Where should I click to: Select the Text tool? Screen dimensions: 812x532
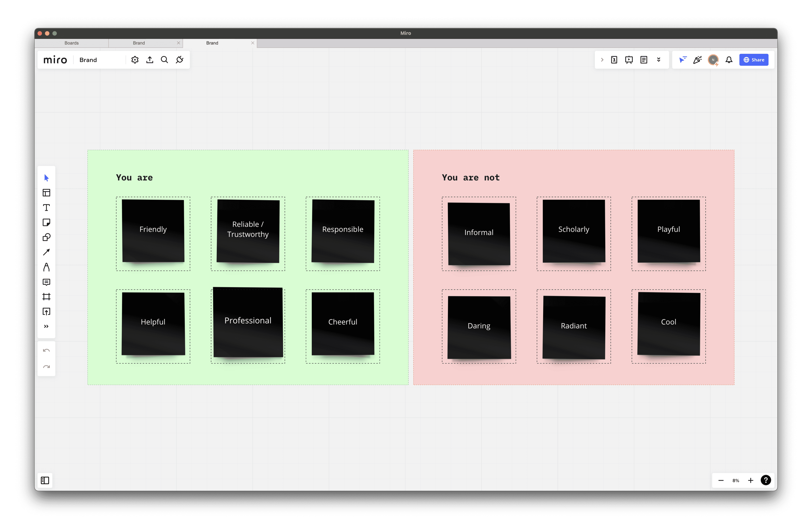(46, 208)
